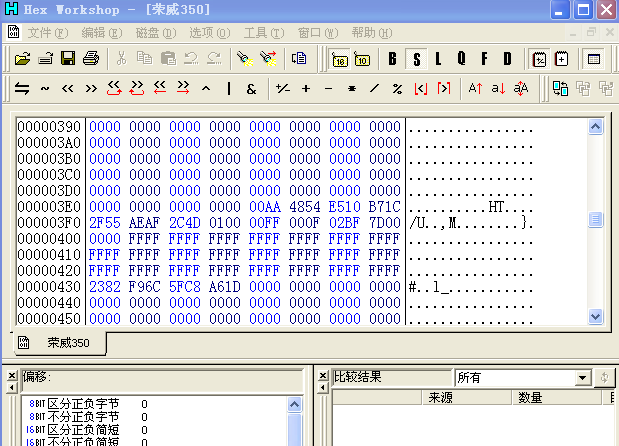
Task: Select the 荣威350 document tab
Action: (60, 343)
